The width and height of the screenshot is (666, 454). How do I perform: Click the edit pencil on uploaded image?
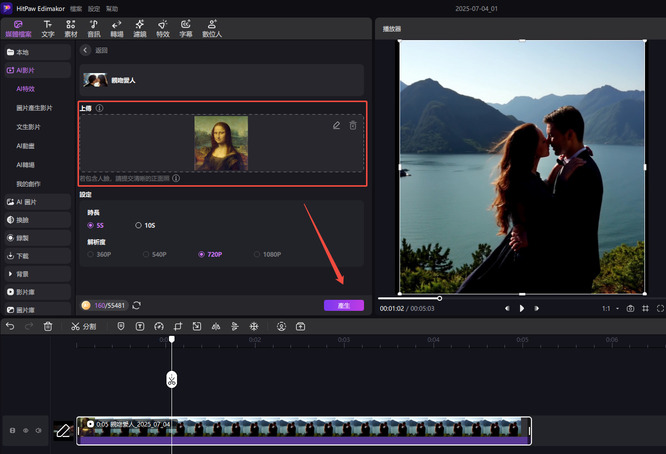coord(336,125)
